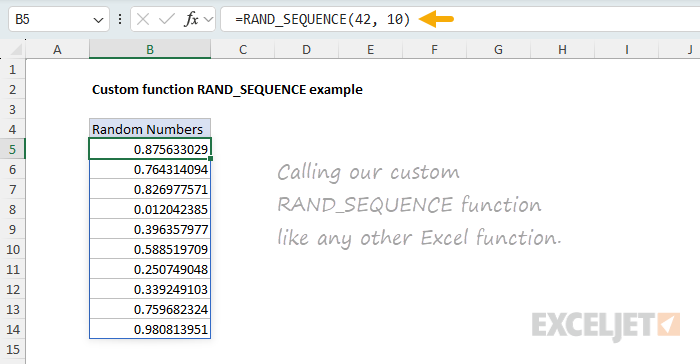This screenshot has width=700, height=364.
Task: Click the formula bar three-dot handle
Action: click(120, 19)
